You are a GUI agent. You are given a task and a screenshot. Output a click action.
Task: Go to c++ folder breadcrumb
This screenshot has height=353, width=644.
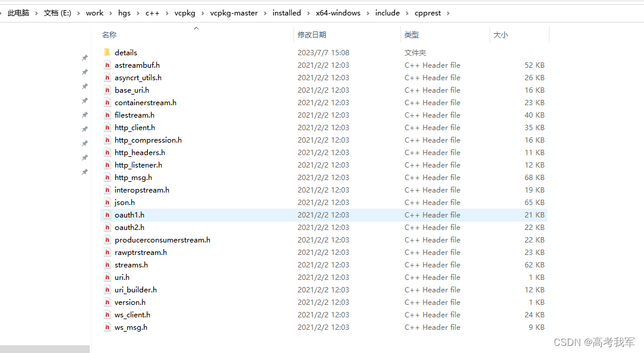tap(152, 13)
